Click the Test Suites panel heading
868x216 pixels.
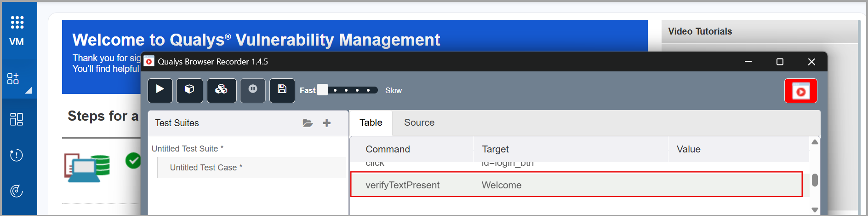(x=177, y=123)
